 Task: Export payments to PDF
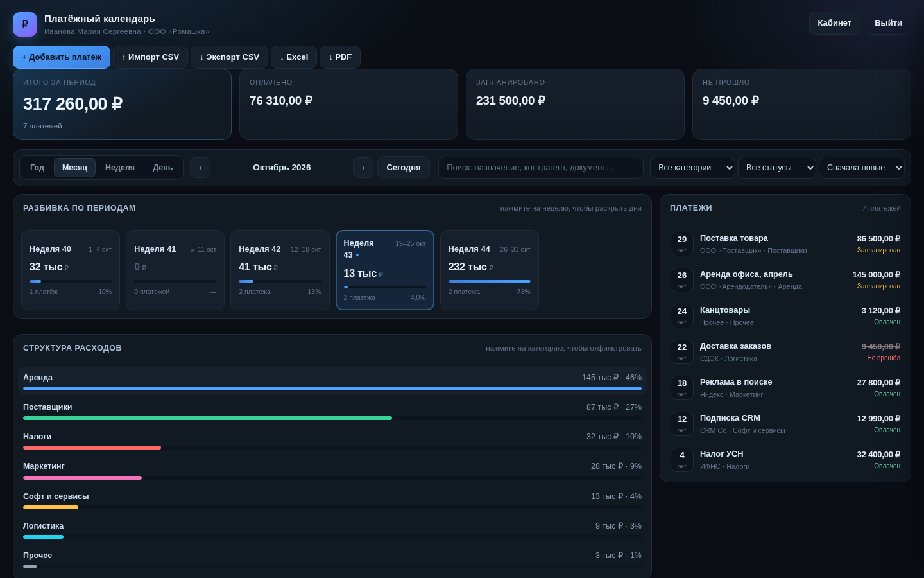point(340,57)
